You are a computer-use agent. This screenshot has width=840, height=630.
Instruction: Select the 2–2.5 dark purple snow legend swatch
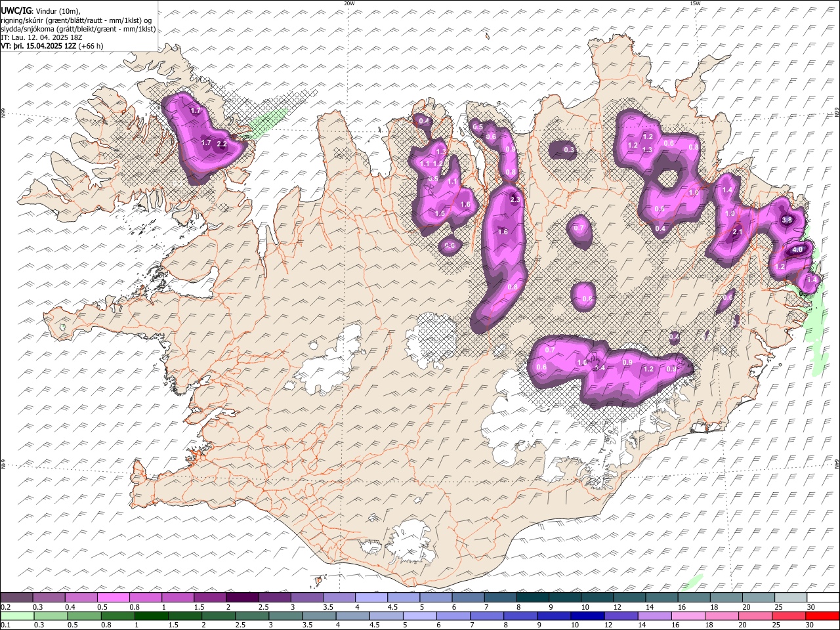coord(242,597)
